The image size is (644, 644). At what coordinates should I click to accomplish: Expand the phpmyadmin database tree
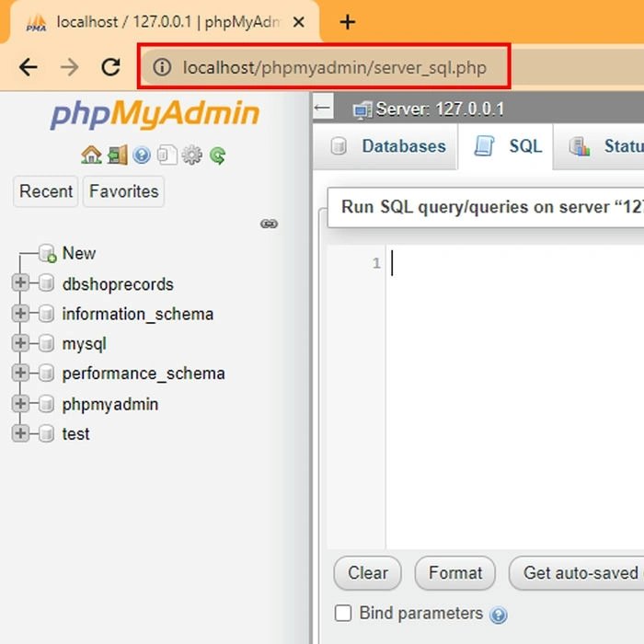pyautogui.click(x=20, y=403)
